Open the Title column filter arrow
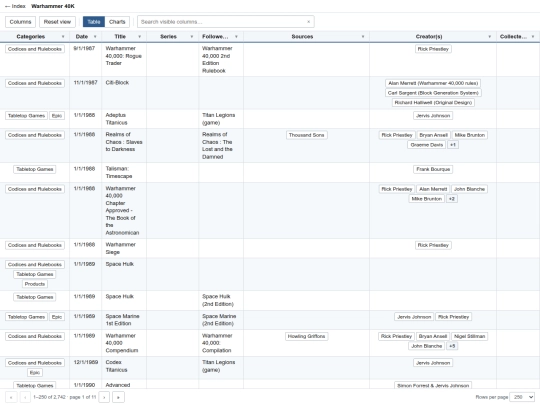Viewport: 540px width, 405px height. (x=139, y=37)
